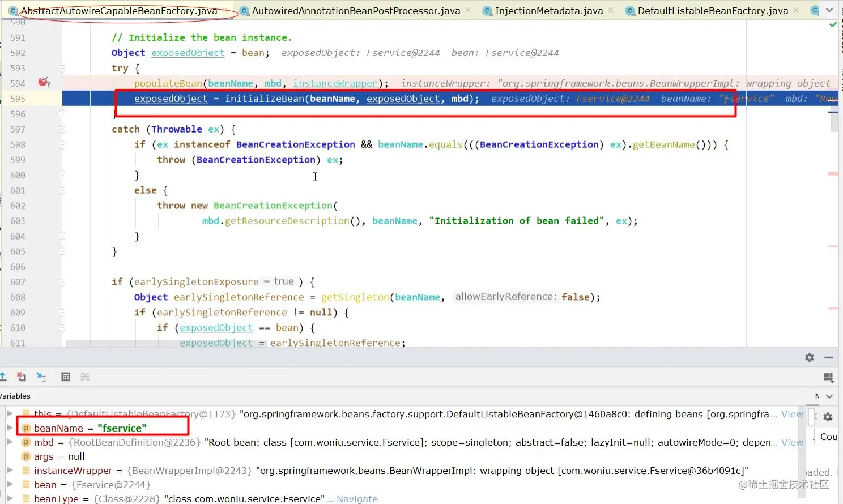Click the class icon on AbstractAutowireCapableBeanFactory.java tab
Viewport: 843px width, 504px height.
[x=13, y=11]
